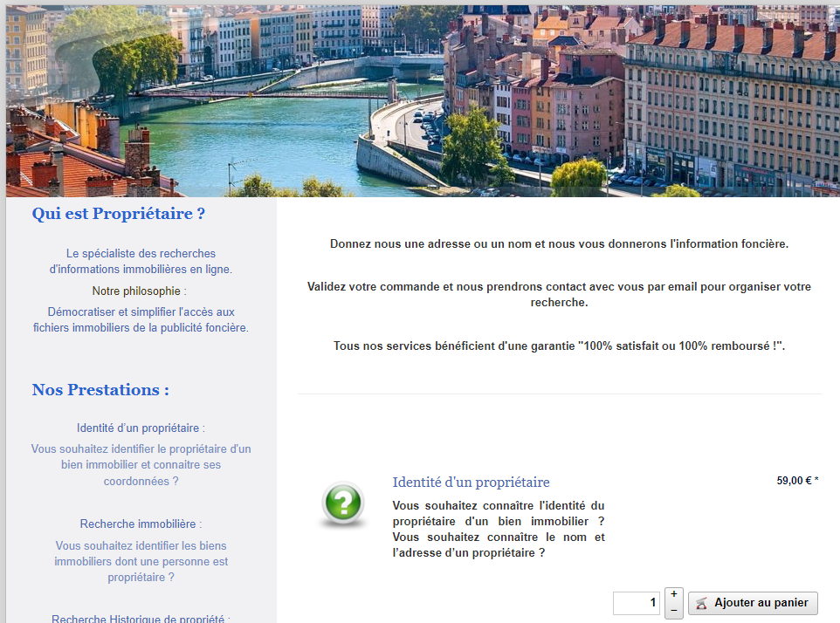This screenshot has width=840, height=623.
Task: Click product description Vous souhaitez connaître l'identité
Action: 499,529
